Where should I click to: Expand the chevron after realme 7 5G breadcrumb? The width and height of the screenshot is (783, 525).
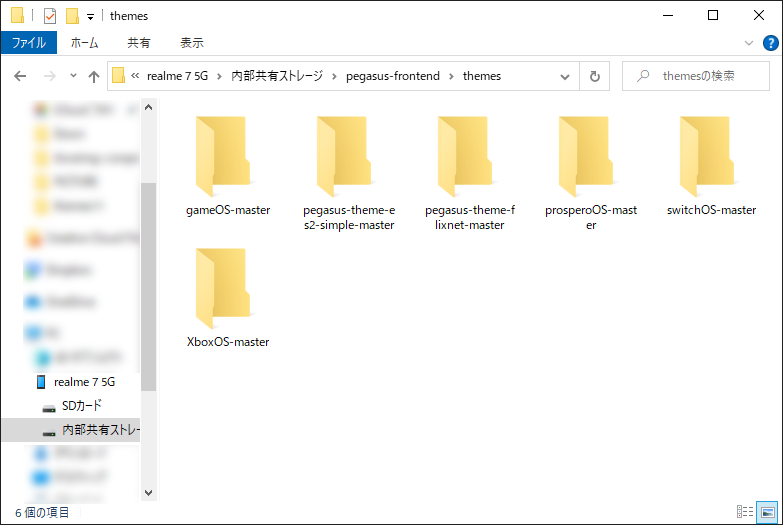tap(219, 76)
